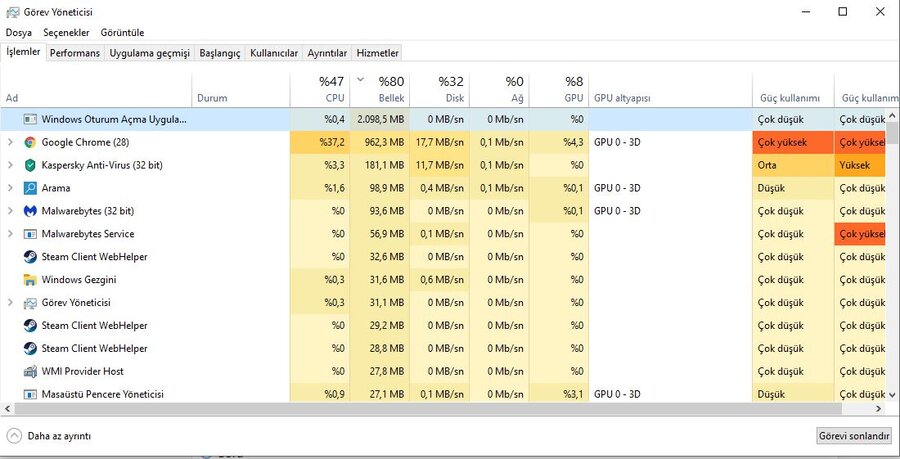Expand the Arama process group
900x459 pixels.
[10, 188]
